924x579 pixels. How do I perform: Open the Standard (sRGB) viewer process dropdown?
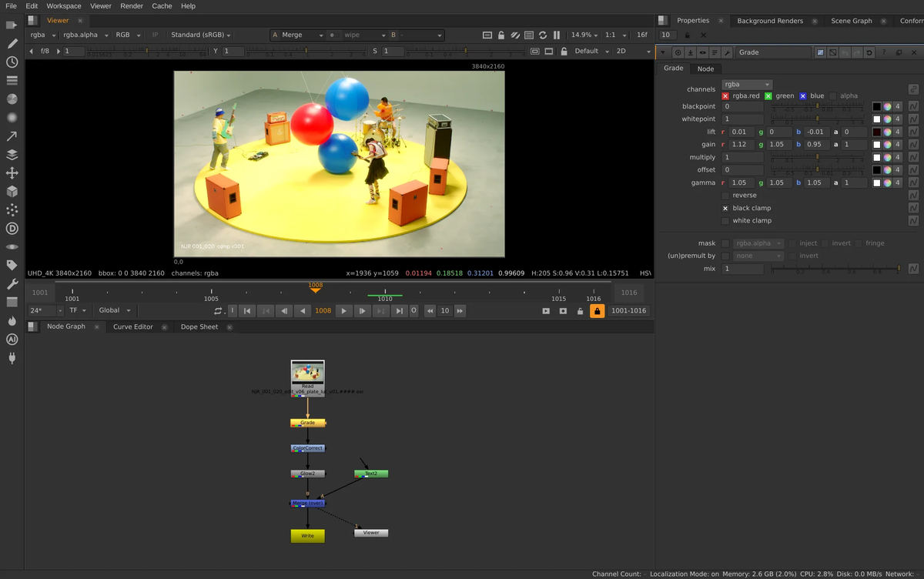point(201,35)
